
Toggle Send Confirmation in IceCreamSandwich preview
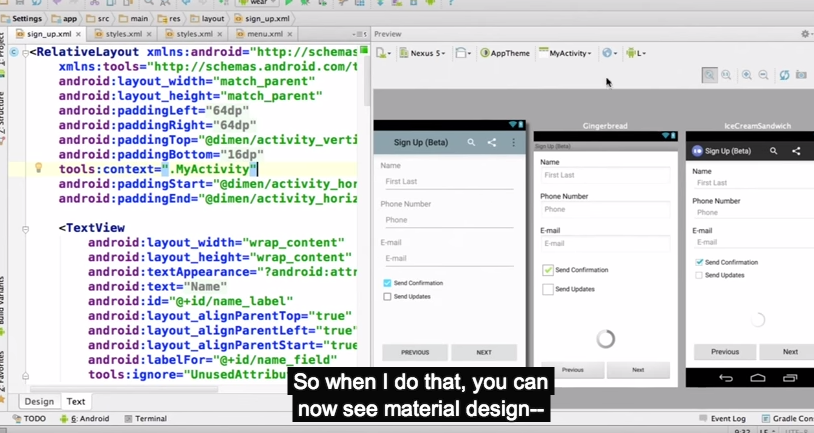click(699, 262)
